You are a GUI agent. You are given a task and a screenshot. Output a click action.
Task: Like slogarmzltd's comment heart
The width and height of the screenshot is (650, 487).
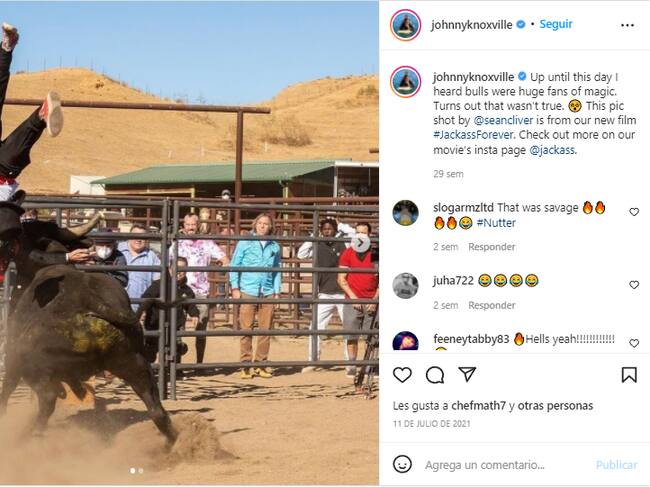coord(634,212)
